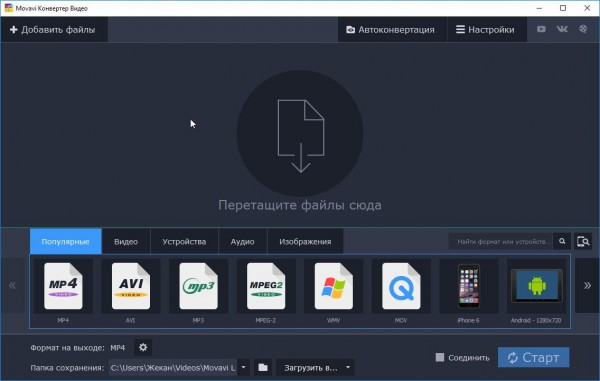Go to the Изображения tab
The width and height of the screenshot is (600, 381).
click(305, 241)
